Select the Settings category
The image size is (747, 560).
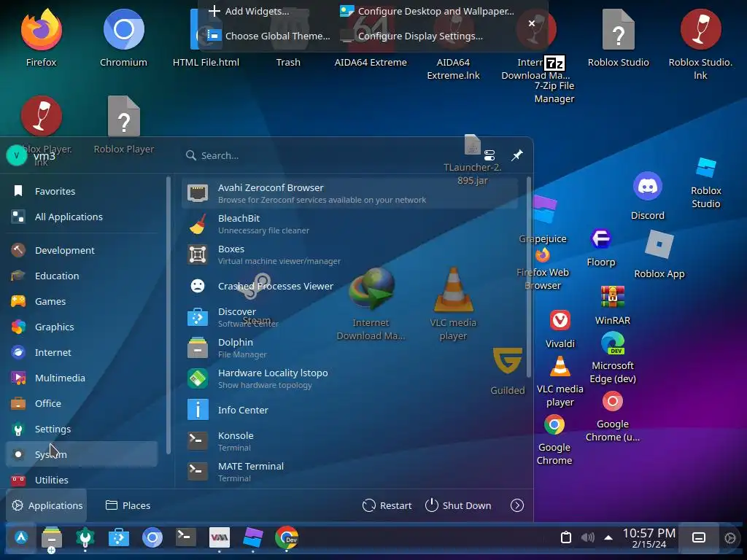click(82, 429)
